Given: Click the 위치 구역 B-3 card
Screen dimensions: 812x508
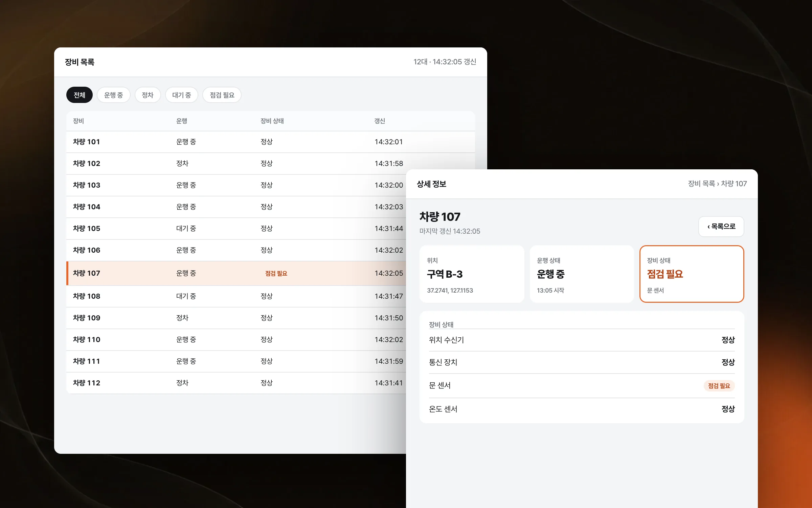Looking at the screenshot, I should [472, 274].
